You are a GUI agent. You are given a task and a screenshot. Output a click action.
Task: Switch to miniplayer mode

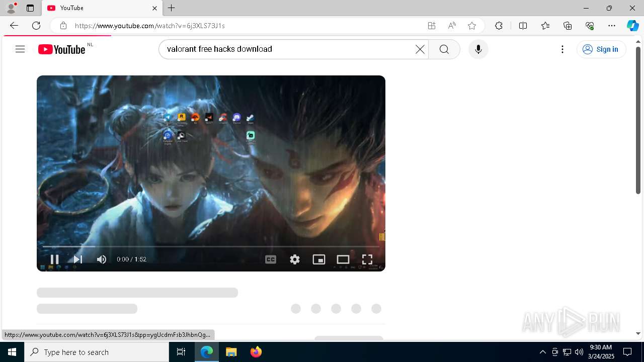[x=319, y=259]
